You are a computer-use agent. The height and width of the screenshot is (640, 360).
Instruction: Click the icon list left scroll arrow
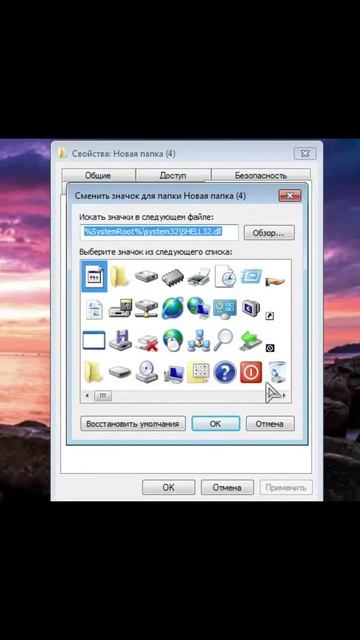click(x=87, y=396)
